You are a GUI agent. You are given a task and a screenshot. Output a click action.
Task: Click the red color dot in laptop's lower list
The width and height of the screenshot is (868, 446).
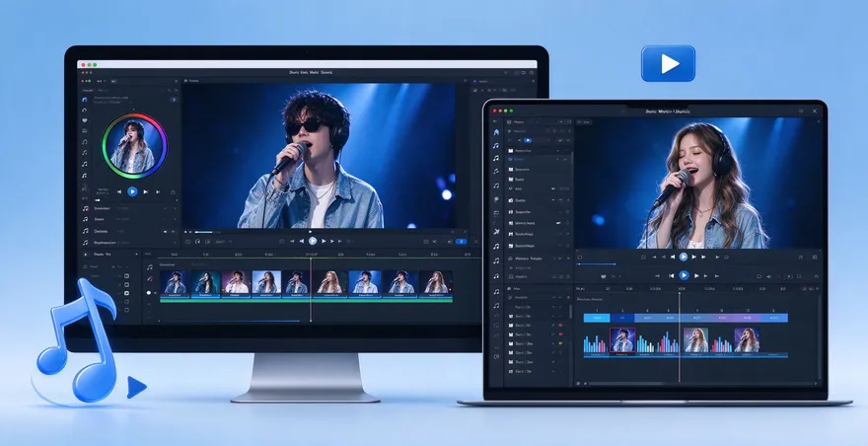coord(561,334)
